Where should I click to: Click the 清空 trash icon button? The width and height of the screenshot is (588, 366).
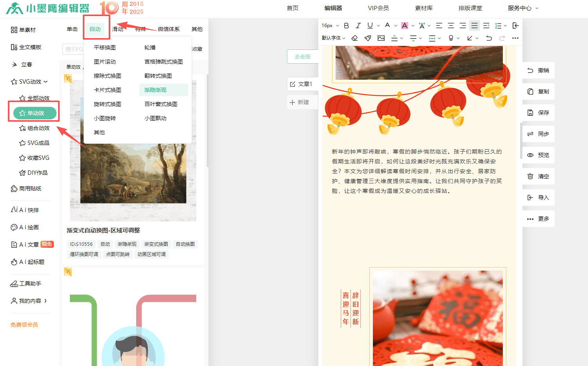(538, 176)
